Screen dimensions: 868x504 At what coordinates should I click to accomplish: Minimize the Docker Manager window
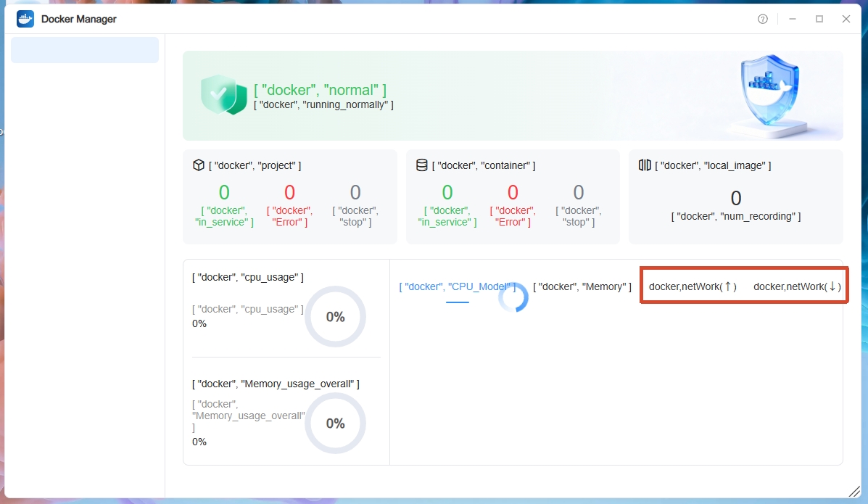793,19
